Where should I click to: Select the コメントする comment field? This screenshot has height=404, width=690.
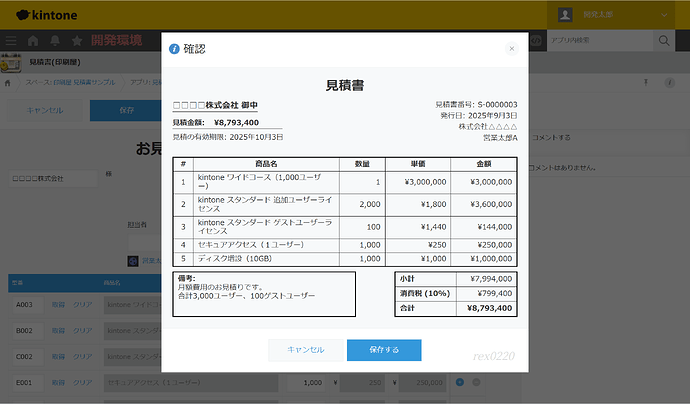(609, 138)
